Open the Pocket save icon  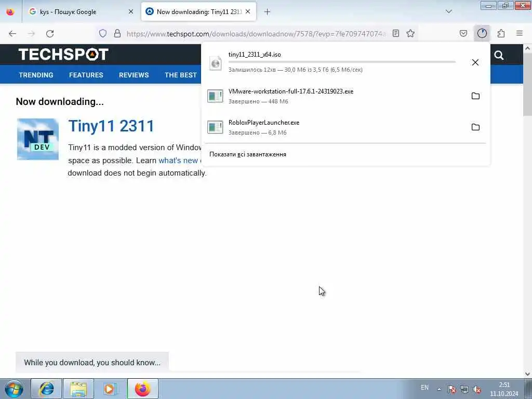click(x=463, y=33)
